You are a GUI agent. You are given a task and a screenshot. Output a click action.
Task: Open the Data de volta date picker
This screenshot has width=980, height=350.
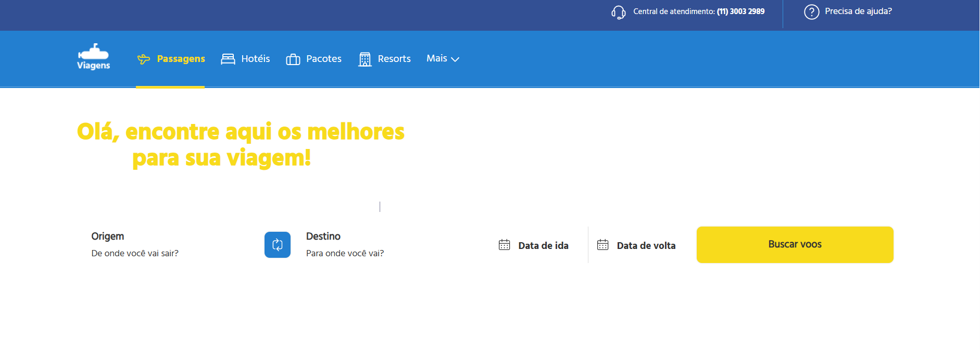coord(646,245)
